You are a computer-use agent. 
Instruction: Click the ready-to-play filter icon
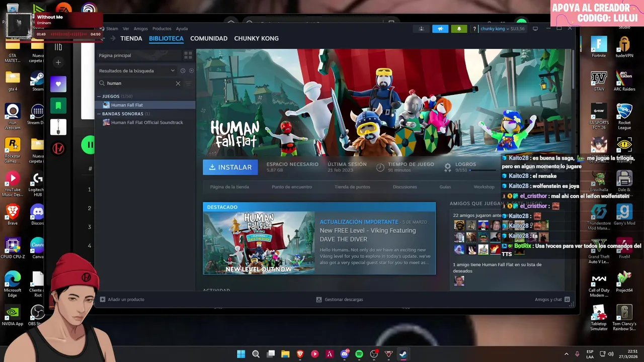(x=191, y=71)
